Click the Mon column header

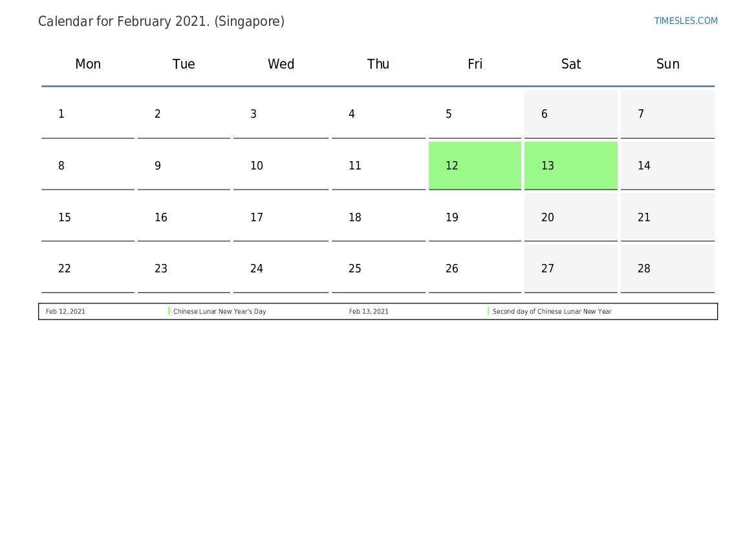pyautogui.click(x=88, y=64)
